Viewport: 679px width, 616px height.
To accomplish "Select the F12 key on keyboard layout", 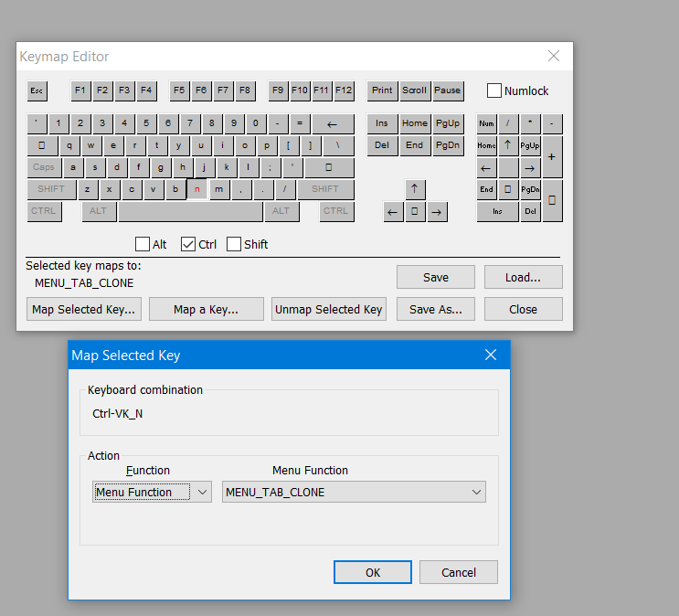I will coord(344,90).
